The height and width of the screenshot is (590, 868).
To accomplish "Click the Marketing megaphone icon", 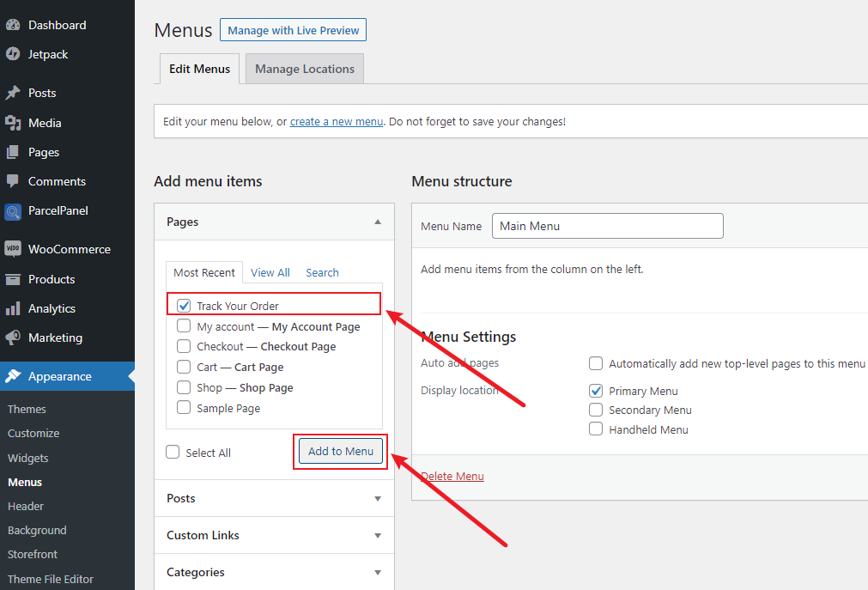I will tap(13, 338).
